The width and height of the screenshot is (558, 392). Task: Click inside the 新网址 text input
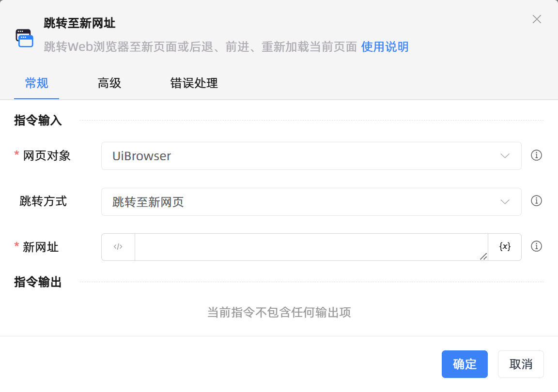pyautogui.click(x=310, y=247)
